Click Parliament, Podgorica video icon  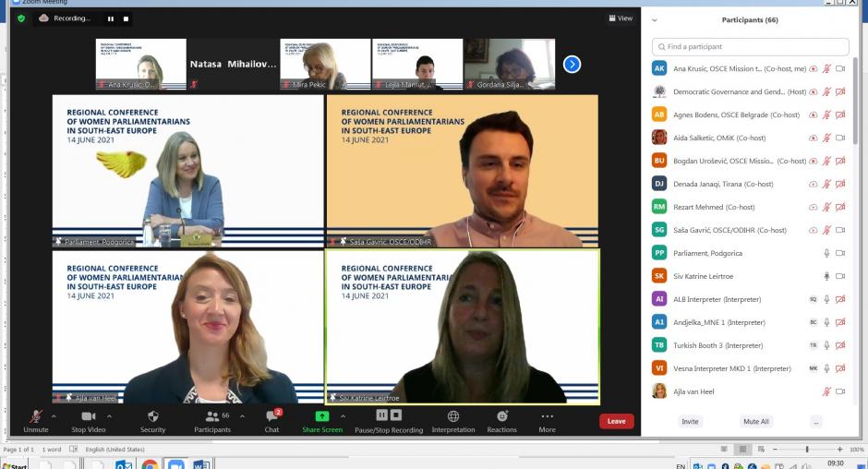[x=840, y=253]
